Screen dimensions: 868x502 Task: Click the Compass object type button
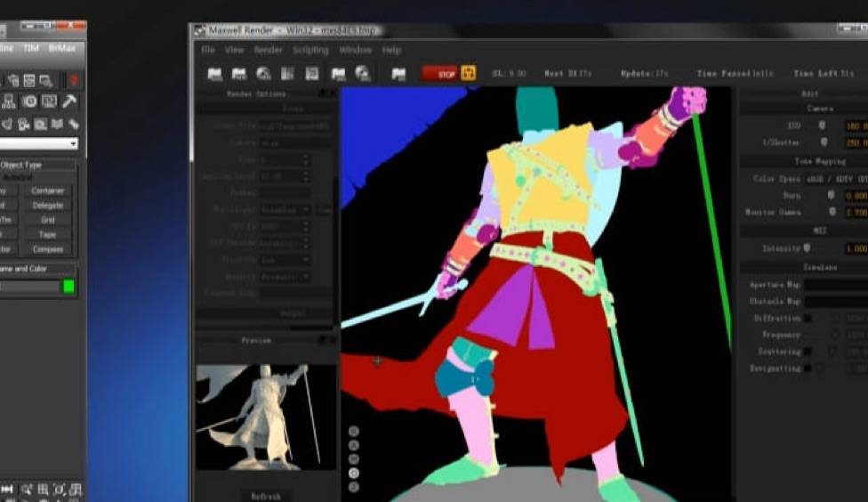click(48, 249)
